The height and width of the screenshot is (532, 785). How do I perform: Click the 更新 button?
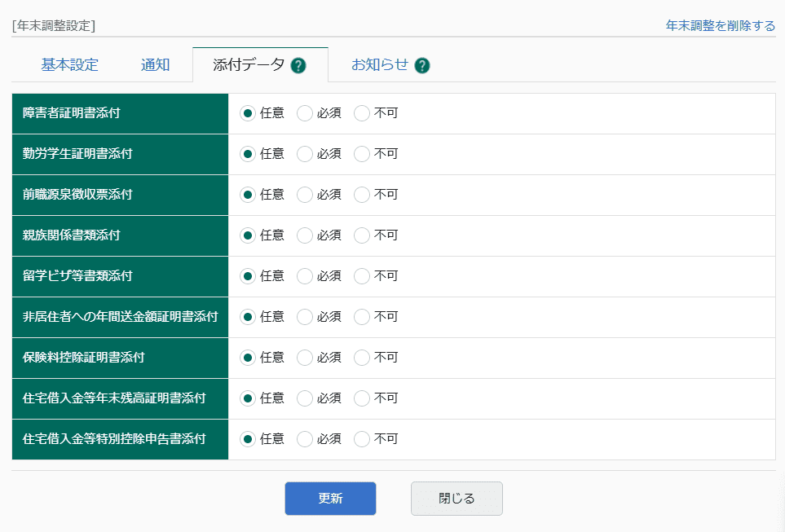pos(330,499)
